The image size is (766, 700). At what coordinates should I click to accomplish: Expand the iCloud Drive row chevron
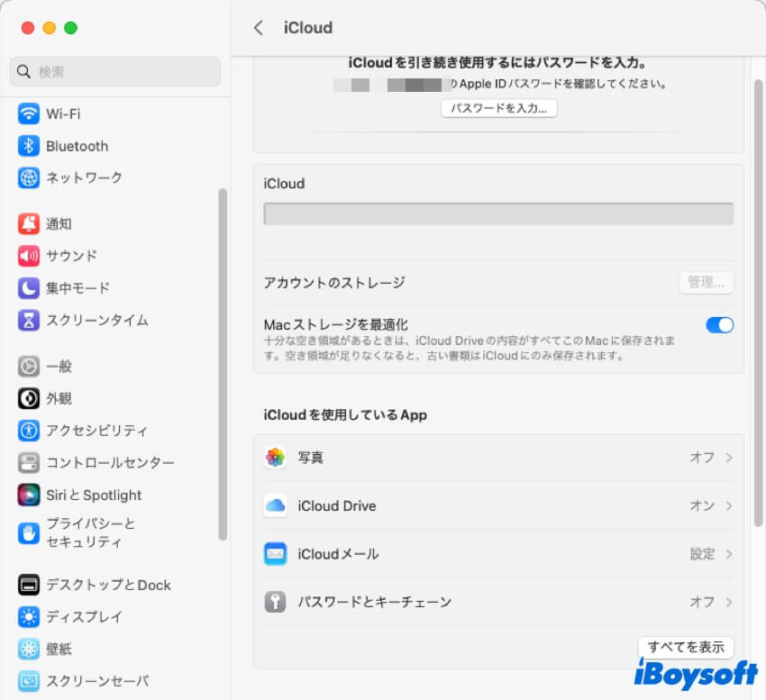729,505
